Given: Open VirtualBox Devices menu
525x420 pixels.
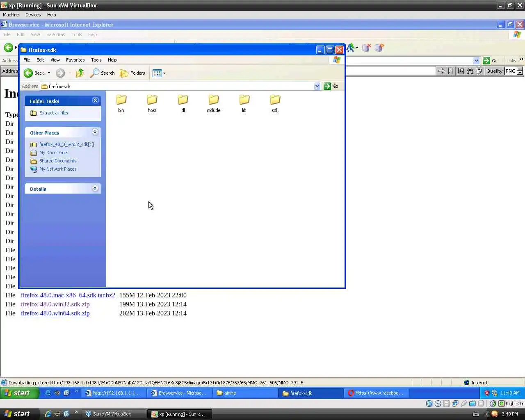Looking at the screenshot, I should (x=33, y=15).
